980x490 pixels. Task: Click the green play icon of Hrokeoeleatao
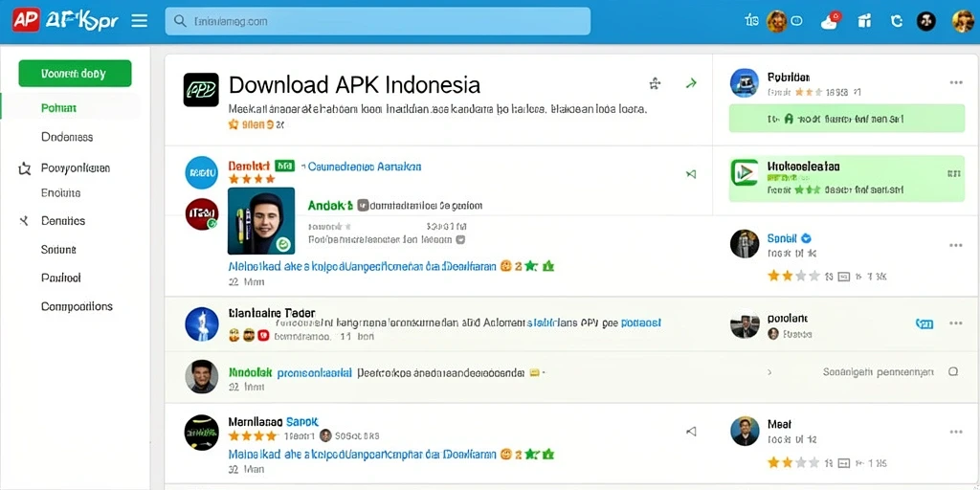pyautogui.click(x=745, y=172)
